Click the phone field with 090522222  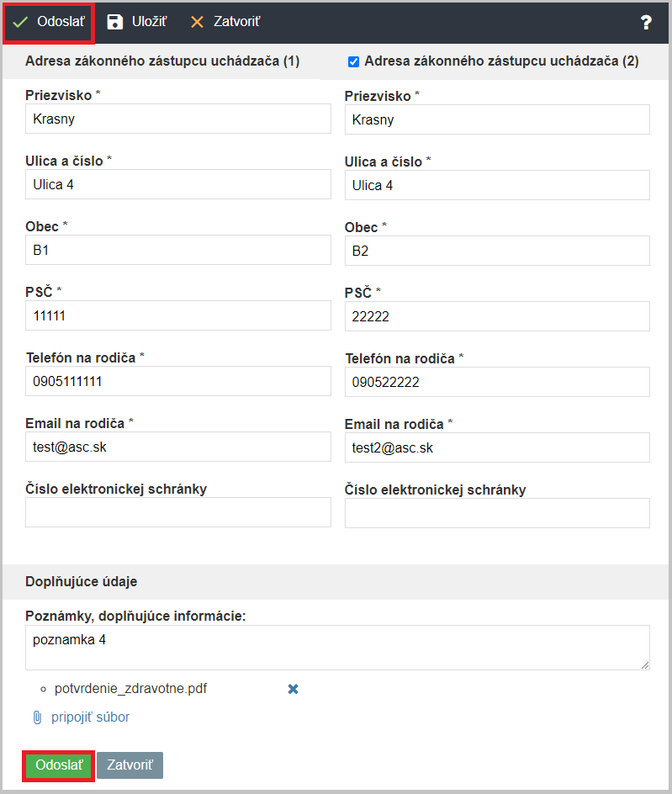pyautogui.click(x=497, y=382)
